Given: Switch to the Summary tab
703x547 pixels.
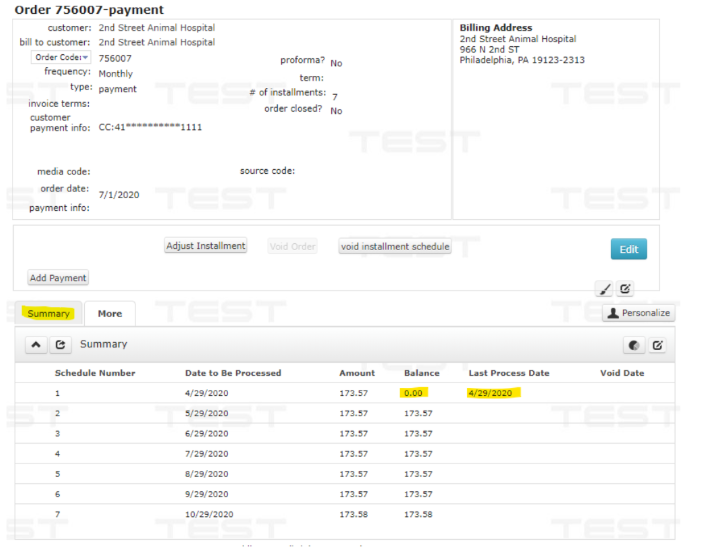Looking at the screenshot, I should 48,314.
